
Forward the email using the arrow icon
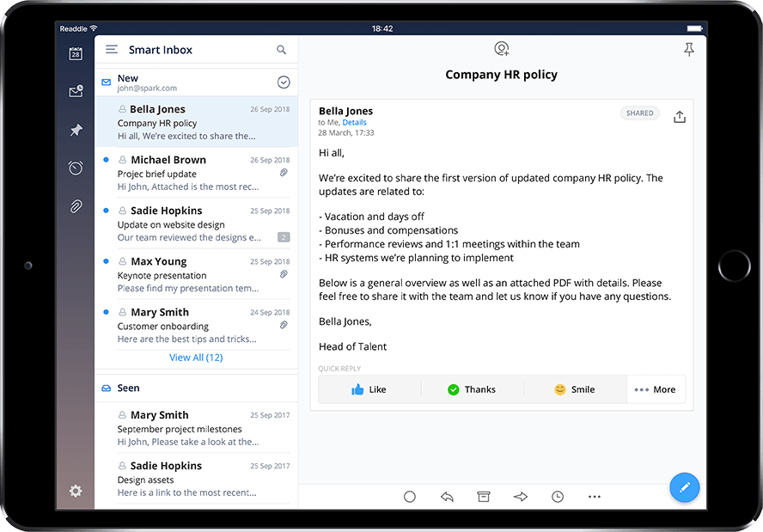520,496
